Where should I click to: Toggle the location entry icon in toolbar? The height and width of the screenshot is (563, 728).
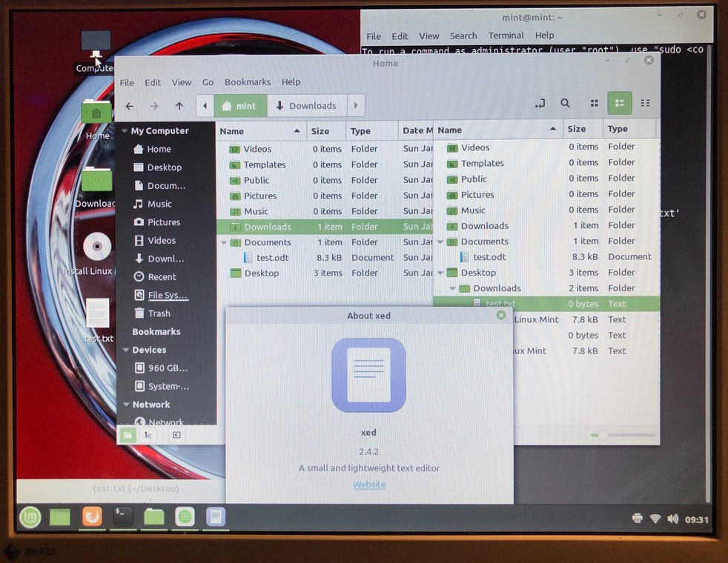coord(540,104)
